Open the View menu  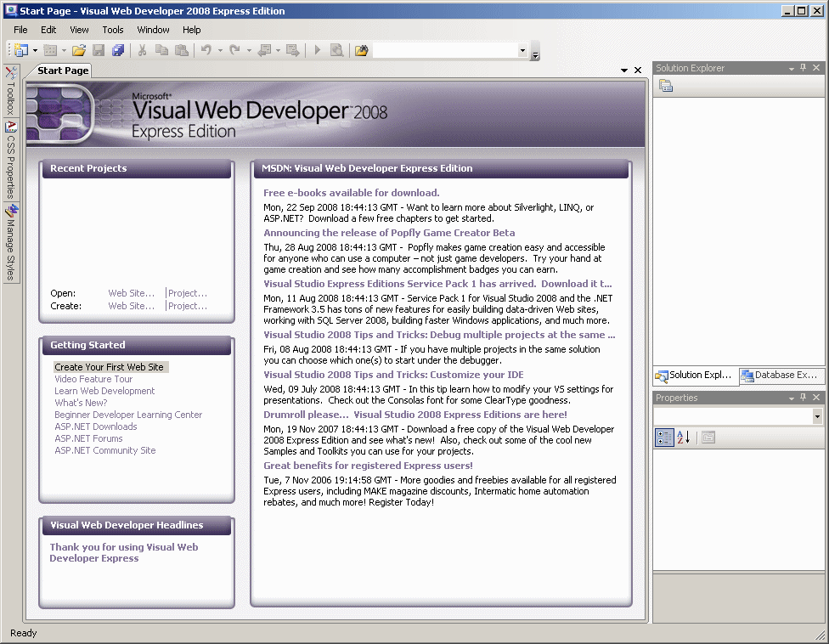[x=79, y=30]
